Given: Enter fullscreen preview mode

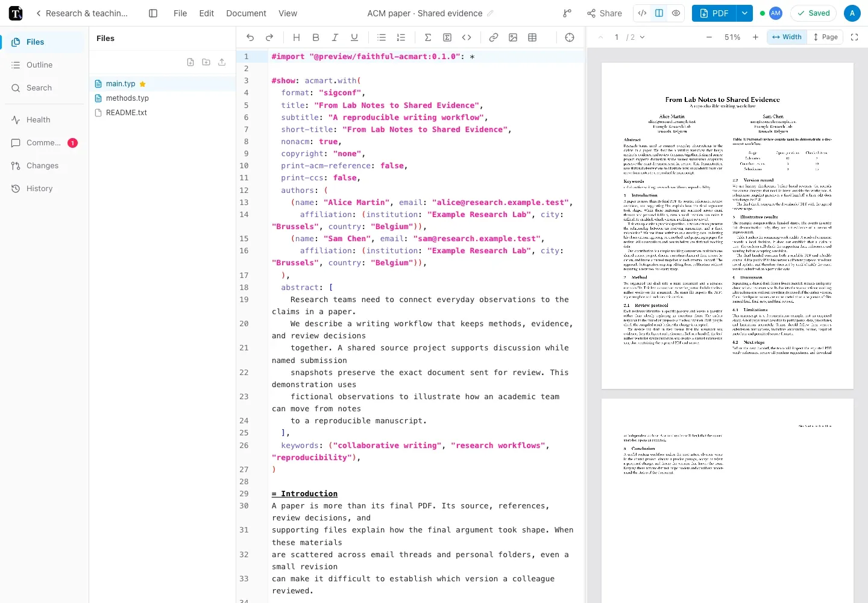Looking at the screenshot, I should point(854,37).
